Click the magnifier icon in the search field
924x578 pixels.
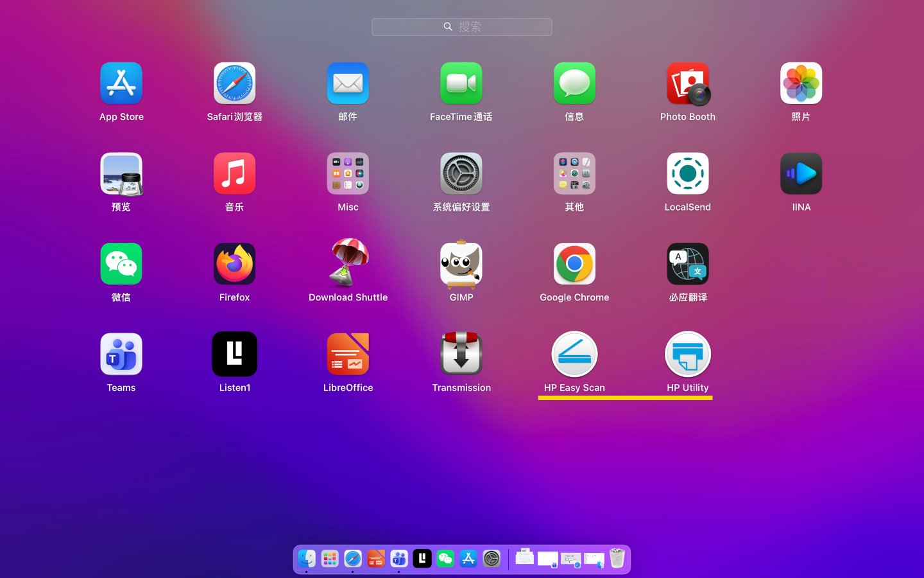pos(448,27)
